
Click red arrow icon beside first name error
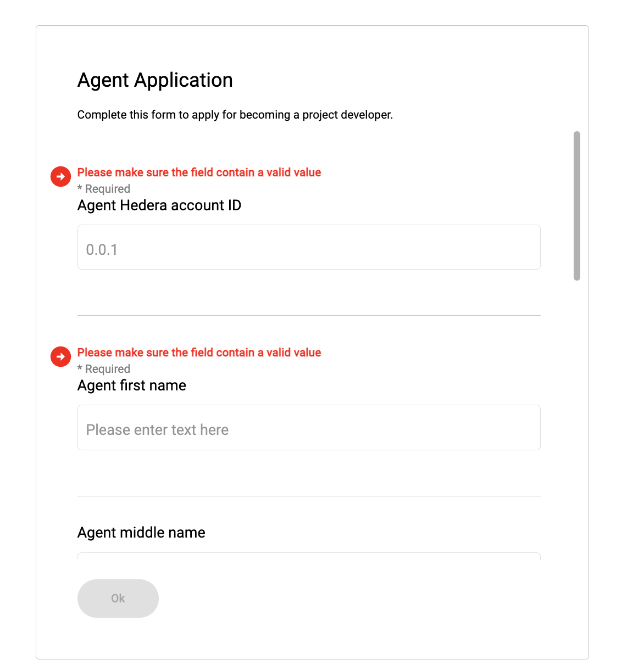pos(60,356)
